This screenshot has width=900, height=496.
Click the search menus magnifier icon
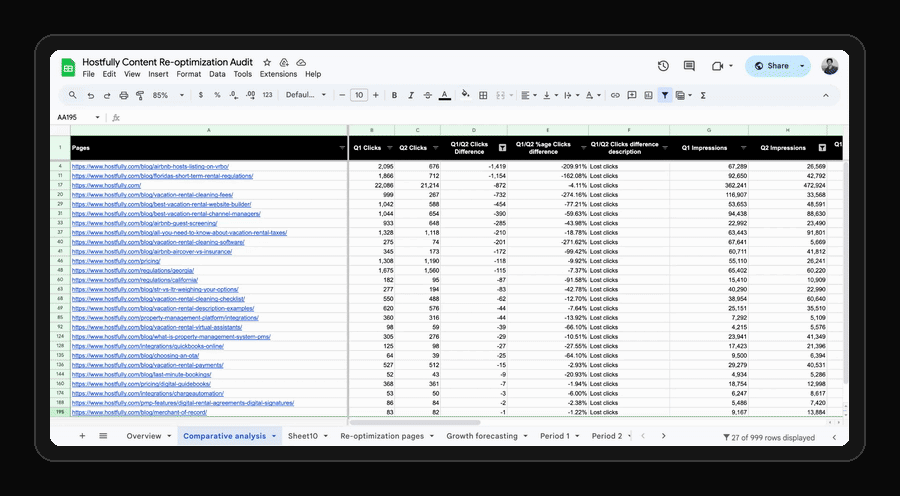[72, 95]
